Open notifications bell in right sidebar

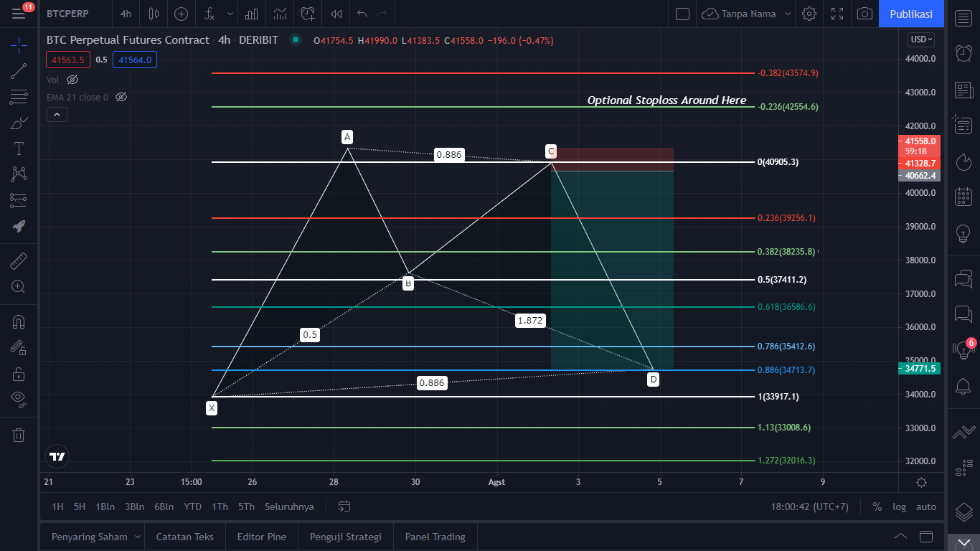[x=963, y=386]
